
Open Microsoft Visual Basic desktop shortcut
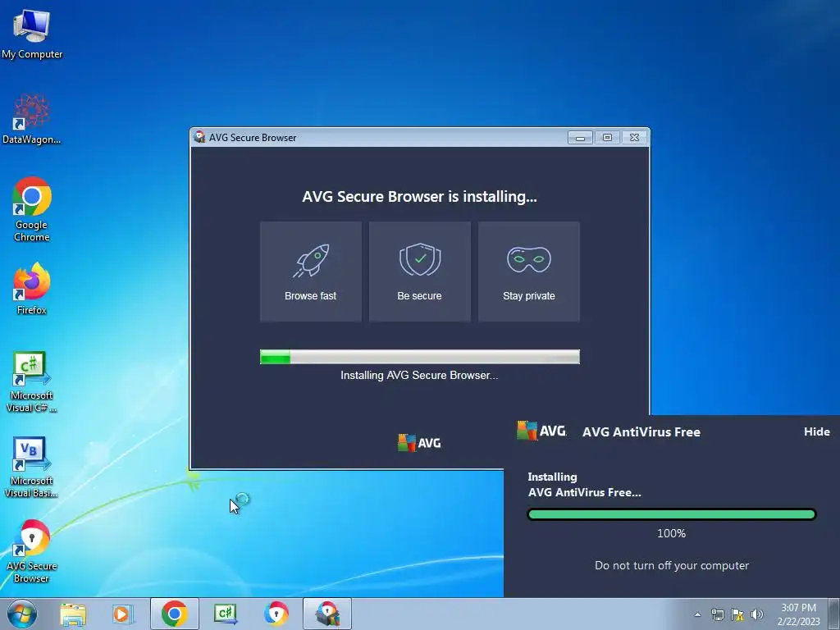click(32, 467)
